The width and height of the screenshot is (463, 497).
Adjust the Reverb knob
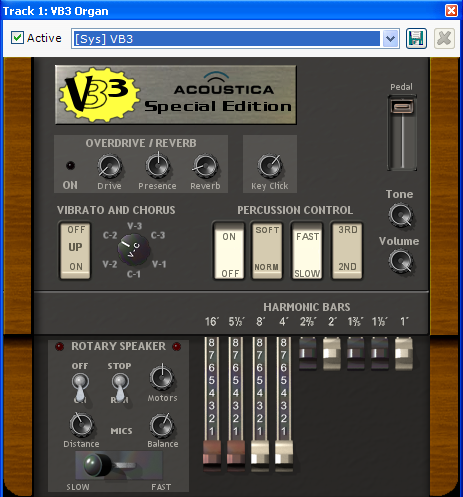click(205, 166)
